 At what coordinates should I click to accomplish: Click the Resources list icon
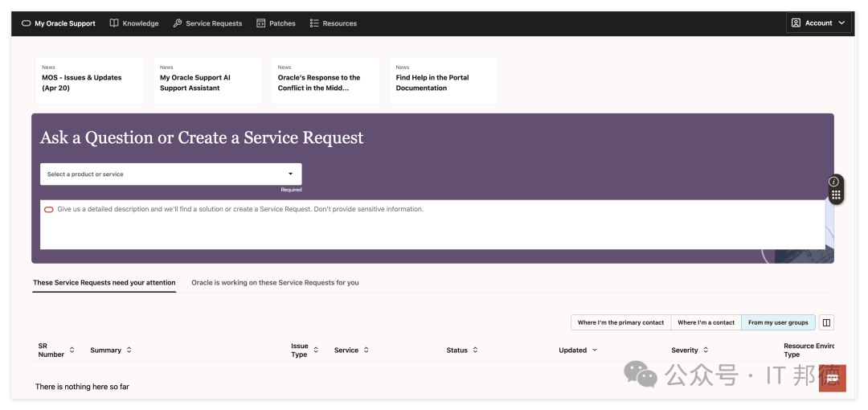click(x=314, y=23)
